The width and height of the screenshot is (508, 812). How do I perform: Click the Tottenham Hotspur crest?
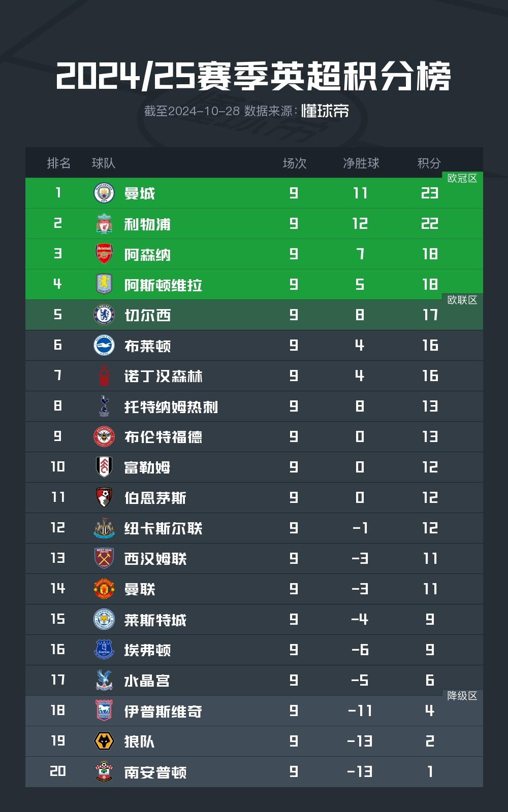click(104, 406)
